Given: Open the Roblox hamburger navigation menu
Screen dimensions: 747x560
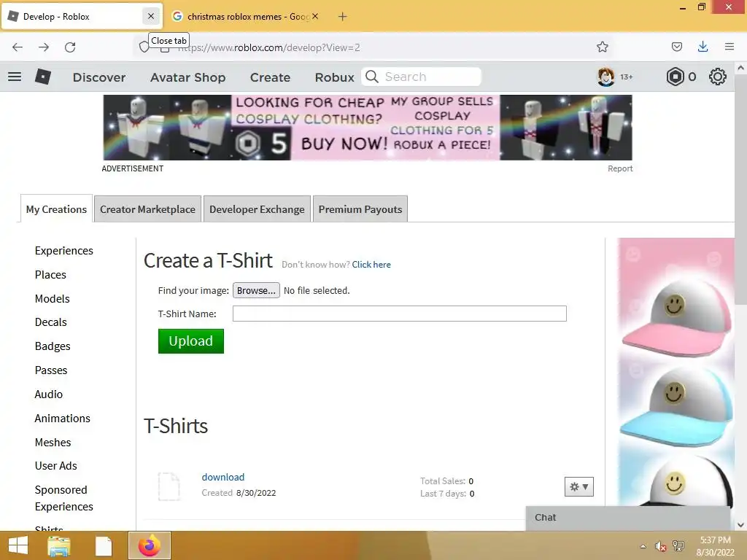Looking at the screenshot, I should click(15, 77).
